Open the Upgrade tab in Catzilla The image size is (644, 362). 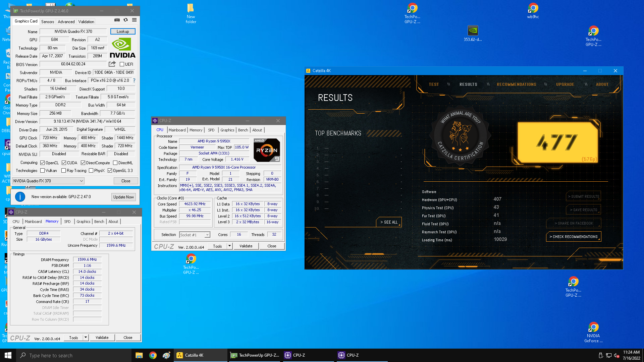point(565,84)
